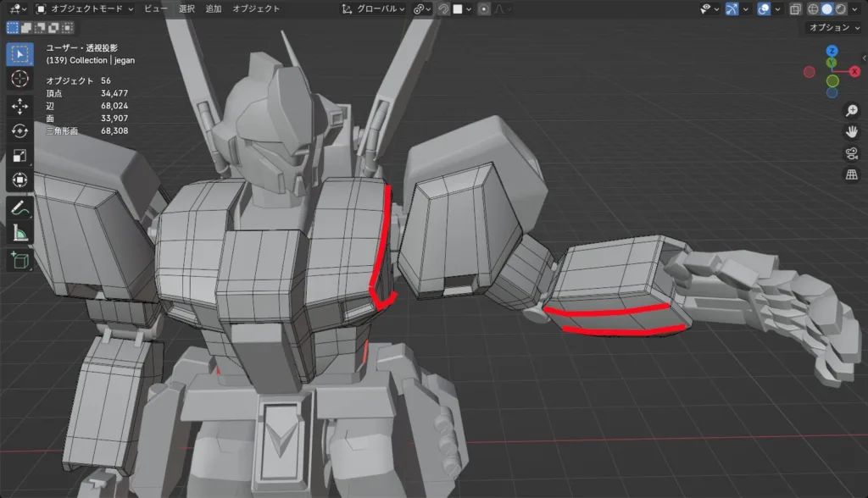The height and width of the screenshot is (498, 868).
Task: Select the Cursor tool in toolbar
Action: [x=19, y=79]
